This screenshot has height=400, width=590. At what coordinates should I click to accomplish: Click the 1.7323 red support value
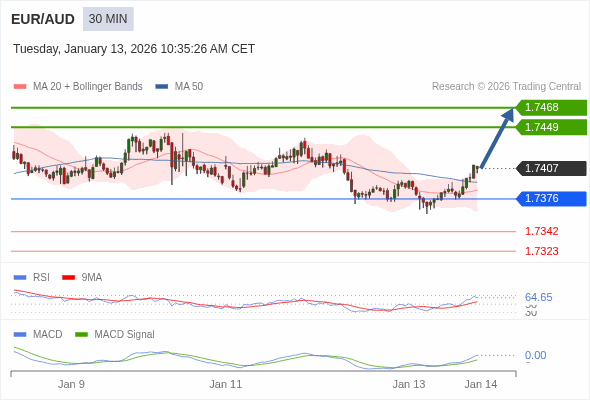541,251
